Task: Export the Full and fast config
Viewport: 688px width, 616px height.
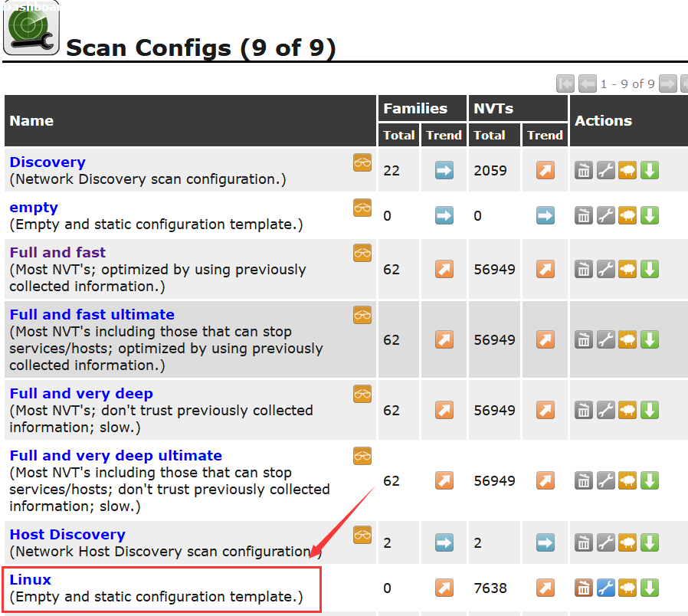Action: coord(650,270)
